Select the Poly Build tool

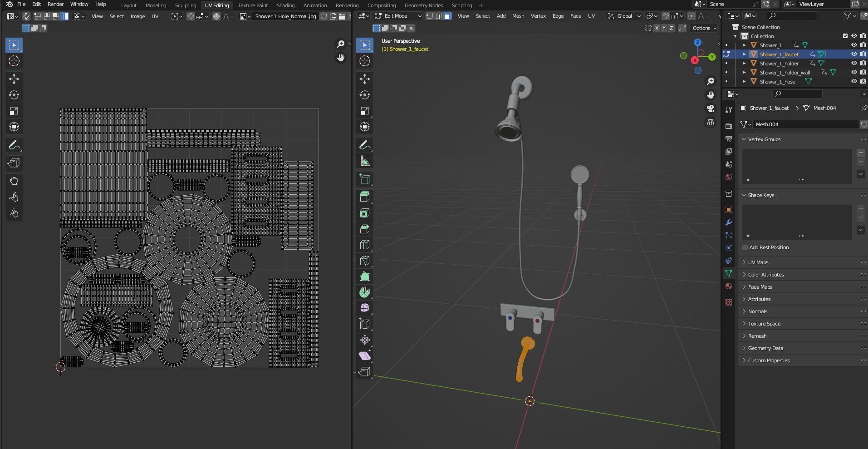365,276
